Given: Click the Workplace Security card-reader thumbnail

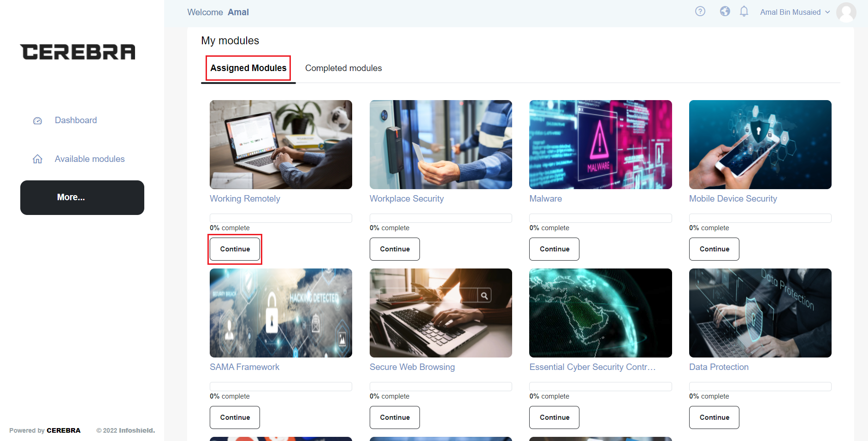Looking at the screenshot, I should (441, 144).
